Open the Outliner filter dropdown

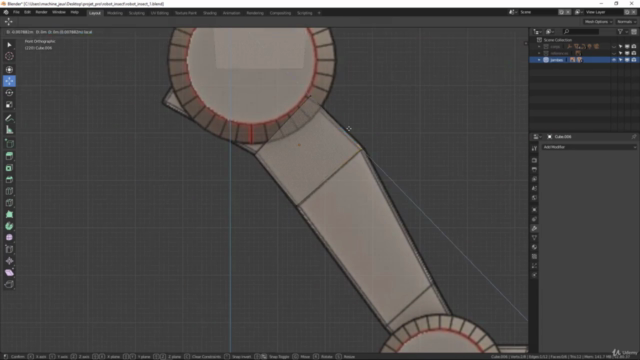coord(622,31)
